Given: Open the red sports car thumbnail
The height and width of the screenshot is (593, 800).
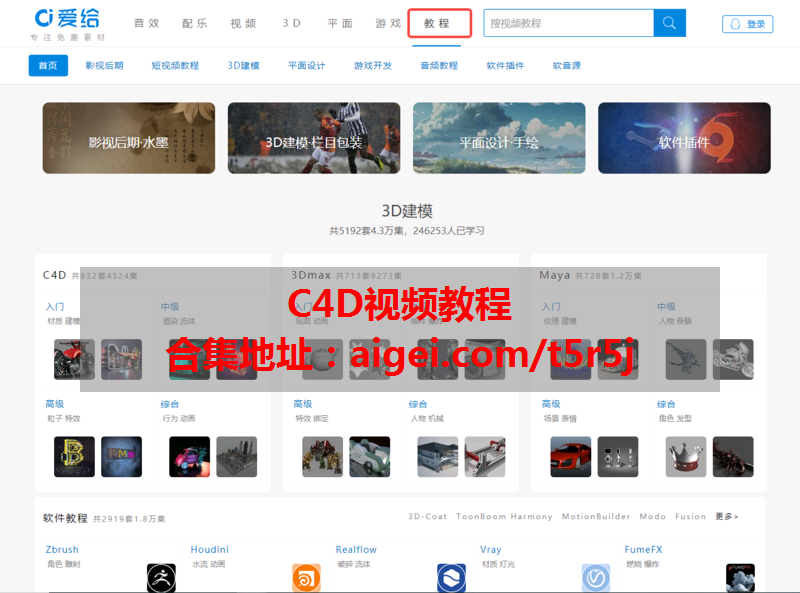Looking at the screenshot, I should tap(570, 457).
